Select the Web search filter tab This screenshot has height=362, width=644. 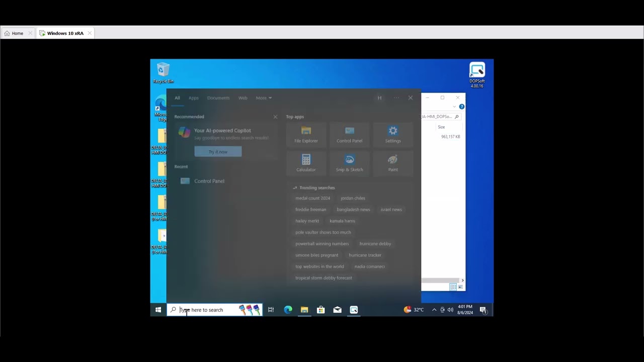(x=243, y=98)
